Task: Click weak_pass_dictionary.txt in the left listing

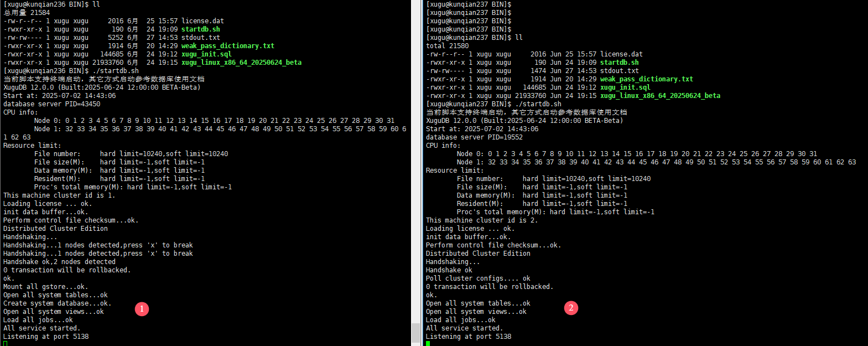Action: [227, 46]
